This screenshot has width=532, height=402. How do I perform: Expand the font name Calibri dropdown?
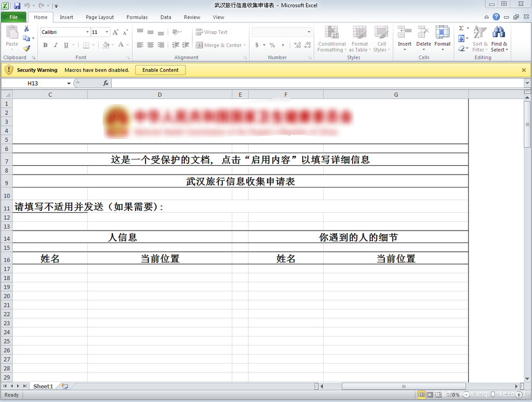pyautogui.click(x=87, y=32)
